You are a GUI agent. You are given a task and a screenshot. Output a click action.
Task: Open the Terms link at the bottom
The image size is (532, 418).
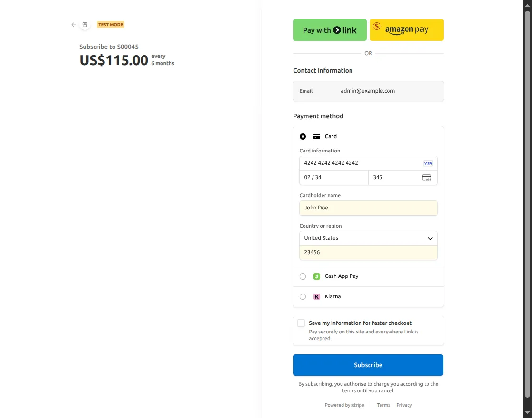coord(383,405)
